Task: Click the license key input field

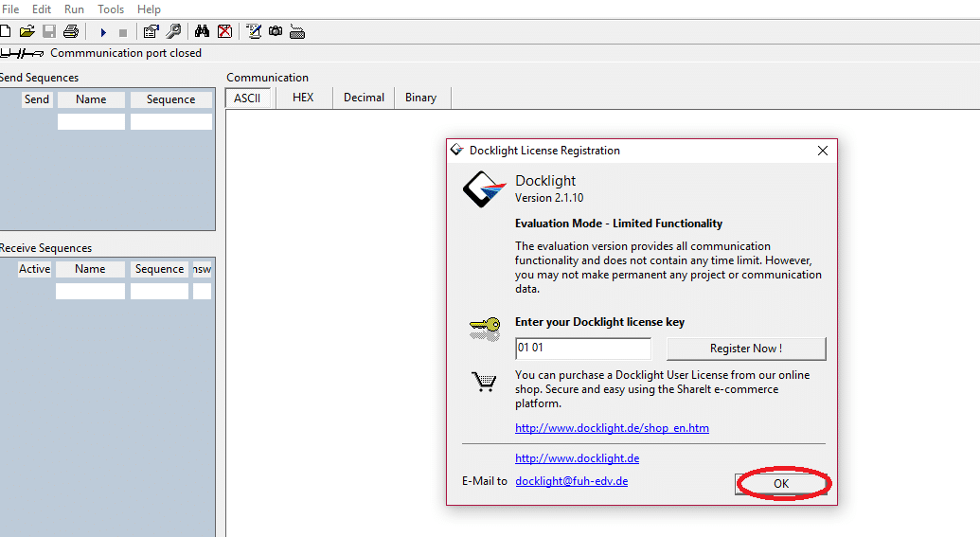Action: click(x=582, y=349)
